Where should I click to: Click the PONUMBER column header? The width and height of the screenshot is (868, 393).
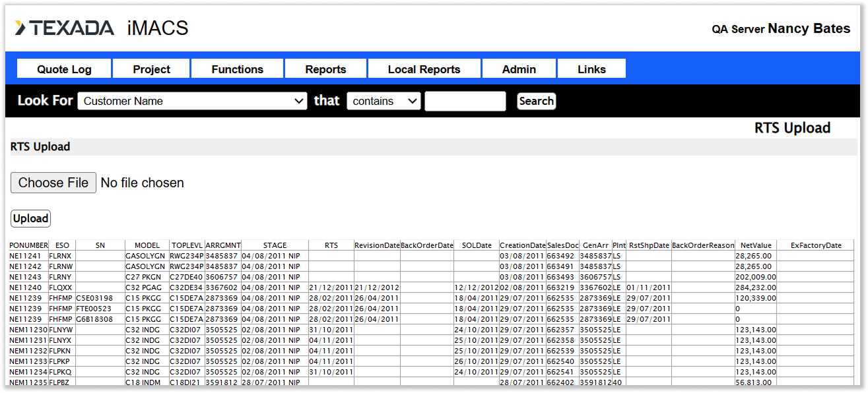point(28,245)
